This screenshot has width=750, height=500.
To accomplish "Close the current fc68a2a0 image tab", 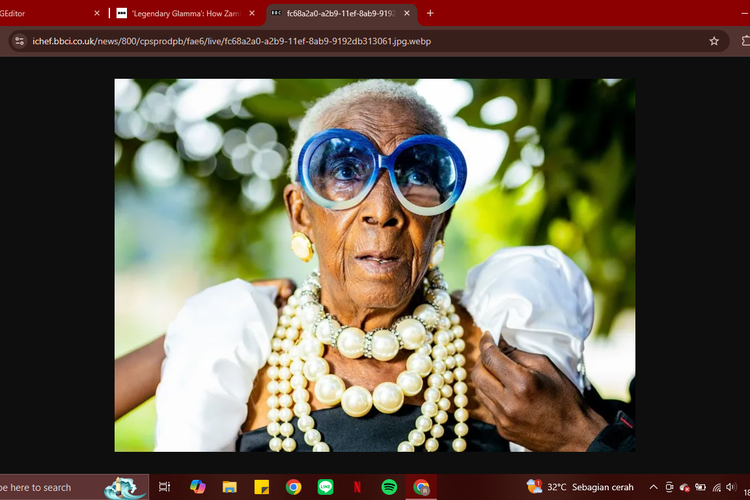I will click(406, 13).
